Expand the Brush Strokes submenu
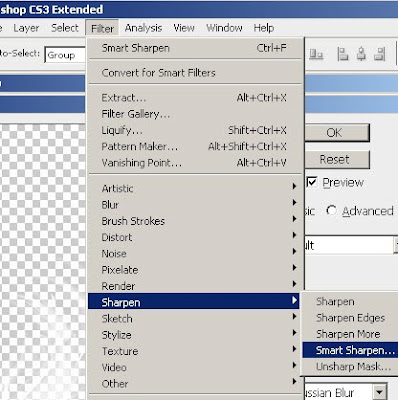Image resolution: width=398 pixels, height=400 pixels. point(194,221)
